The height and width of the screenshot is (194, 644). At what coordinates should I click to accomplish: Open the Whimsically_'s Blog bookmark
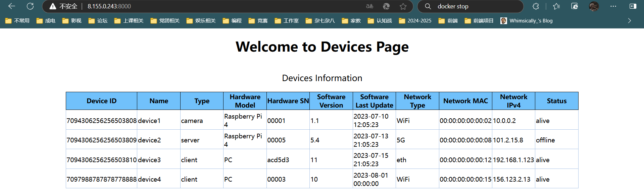(x=526, y=21)
